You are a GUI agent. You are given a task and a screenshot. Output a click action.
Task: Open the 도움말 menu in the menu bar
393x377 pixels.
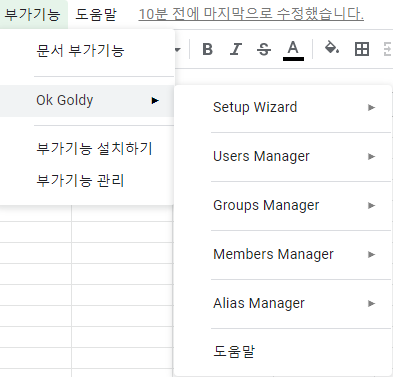point(96,14)
